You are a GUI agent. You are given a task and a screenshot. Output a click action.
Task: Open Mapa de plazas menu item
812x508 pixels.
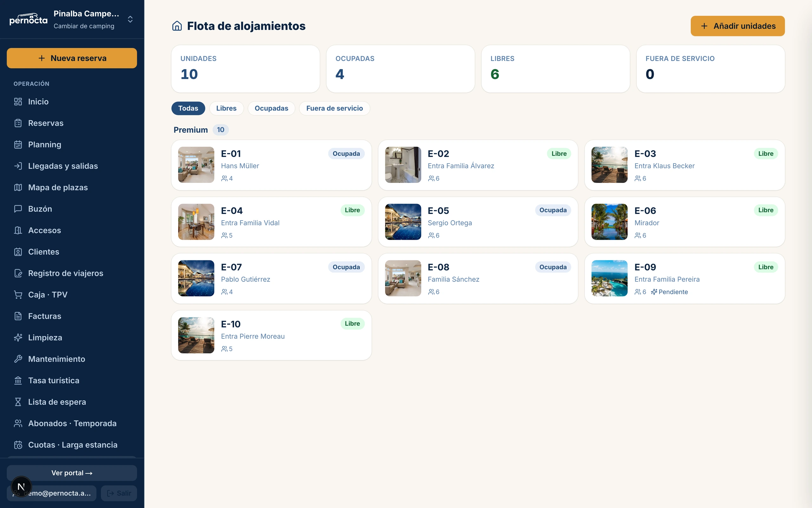72,187
